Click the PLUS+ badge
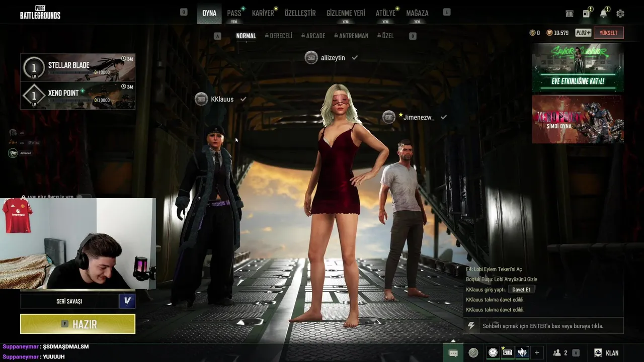The image size is (644, 362). [x=583, y=33]
